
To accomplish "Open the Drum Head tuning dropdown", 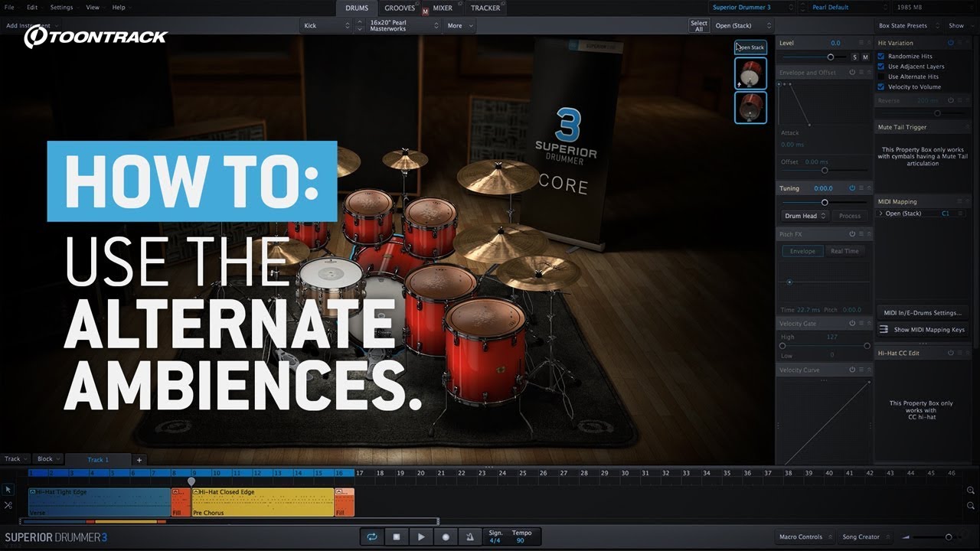I will (805, 216).
